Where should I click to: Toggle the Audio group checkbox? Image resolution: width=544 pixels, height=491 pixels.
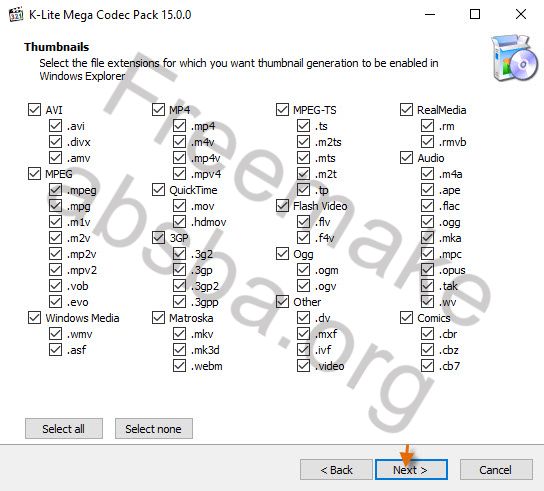406,158
